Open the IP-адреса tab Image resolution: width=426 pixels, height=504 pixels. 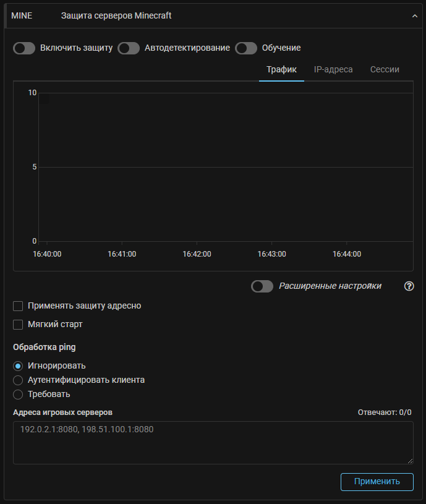(x=333, y=69)
